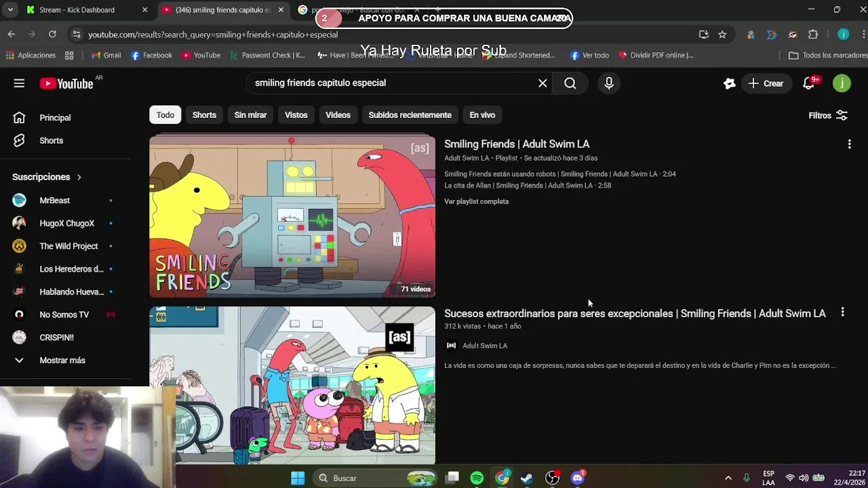Clear the search query with X
This screenshot has width=868, height=488.
542,83
